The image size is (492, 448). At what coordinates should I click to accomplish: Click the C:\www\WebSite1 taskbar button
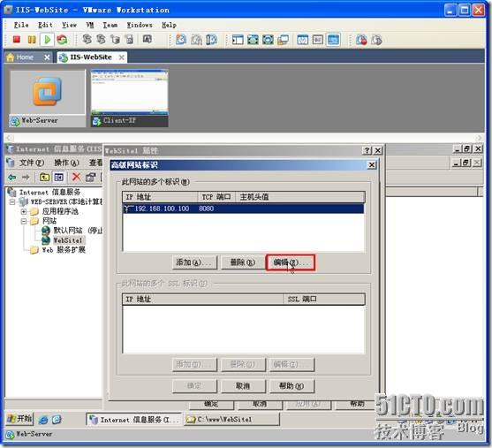tap(232, 420)
